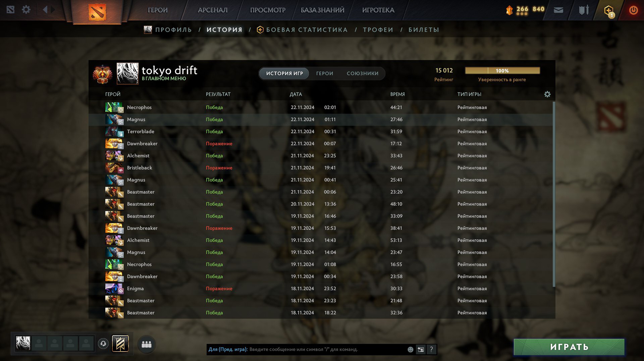Click the chat message input field
Screen dimensions: 644x361
327,350
